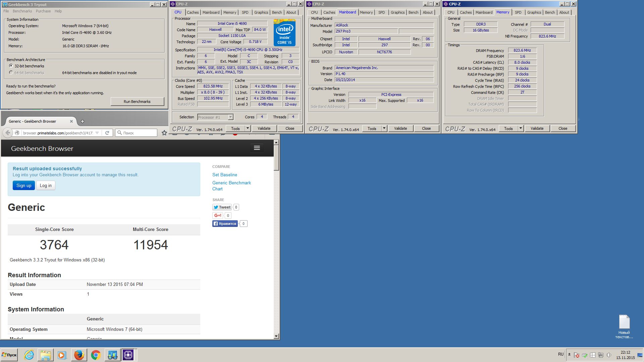Click the Tweet share button
The width and height of the screenshot is (644, 362).
[222, 207]
